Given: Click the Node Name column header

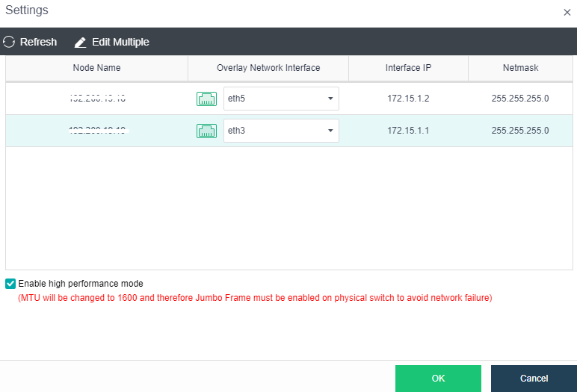Looking at the screenshot, I should (x=96, y=68).
